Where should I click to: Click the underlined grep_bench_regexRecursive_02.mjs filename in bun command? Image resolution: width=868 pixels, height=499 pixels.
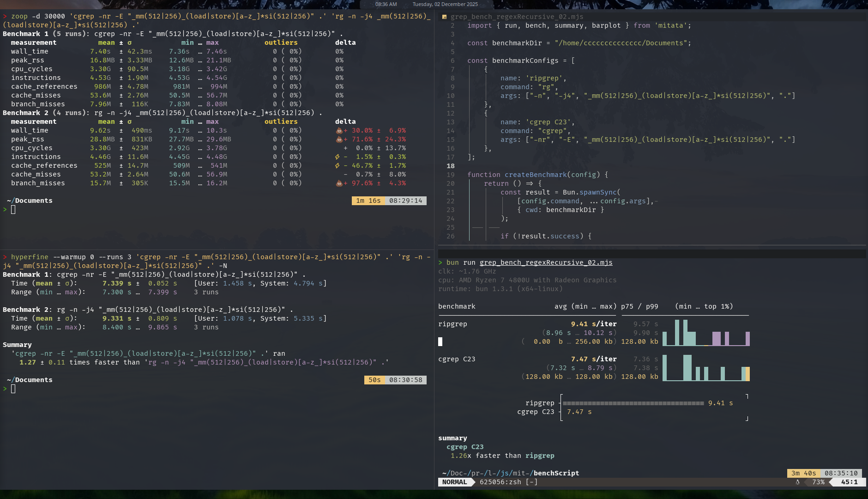click(546, 262)
